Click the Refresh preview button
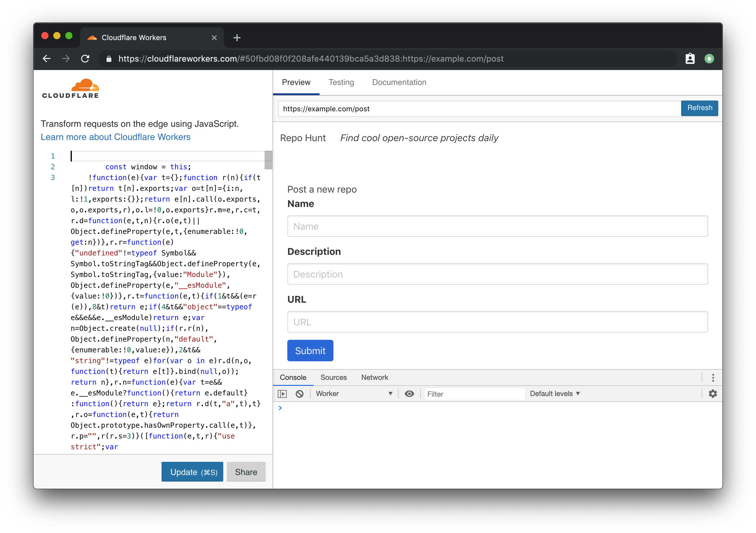The width and height of the screenshot is (756, 533). click(x=699, y=108)
